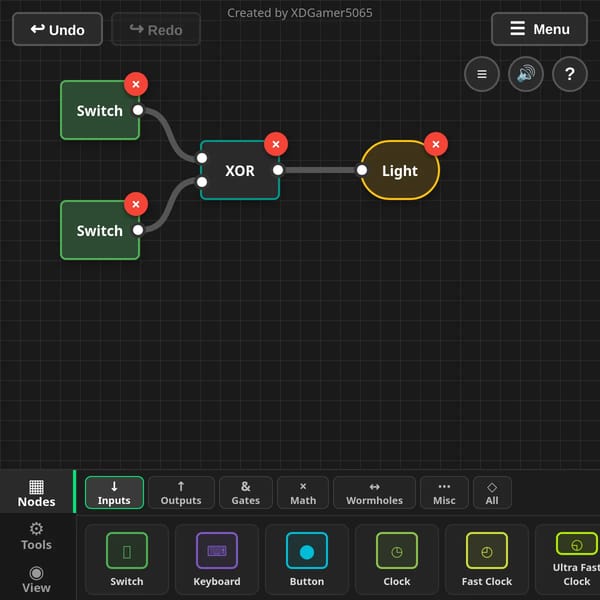600x600 pixels.
Task: Switch to the Misc category tab
Action: pyautogui.click(x=444, y=493)
